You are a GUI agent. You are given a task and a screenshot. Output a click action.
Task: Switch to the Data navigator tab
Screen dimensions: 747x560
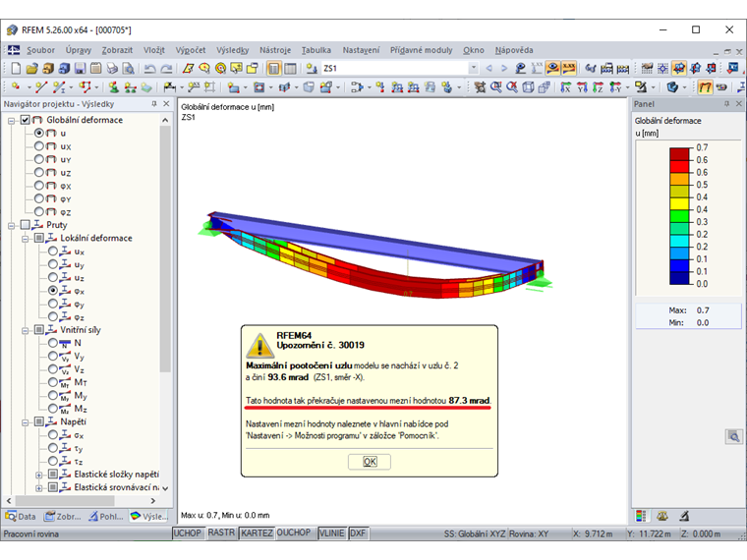click(x=21, y=516)
